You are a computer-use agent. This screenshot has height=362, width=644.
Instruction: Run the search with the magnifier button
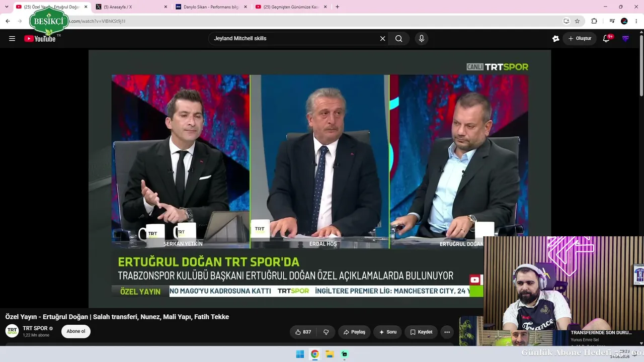[399, 39]
